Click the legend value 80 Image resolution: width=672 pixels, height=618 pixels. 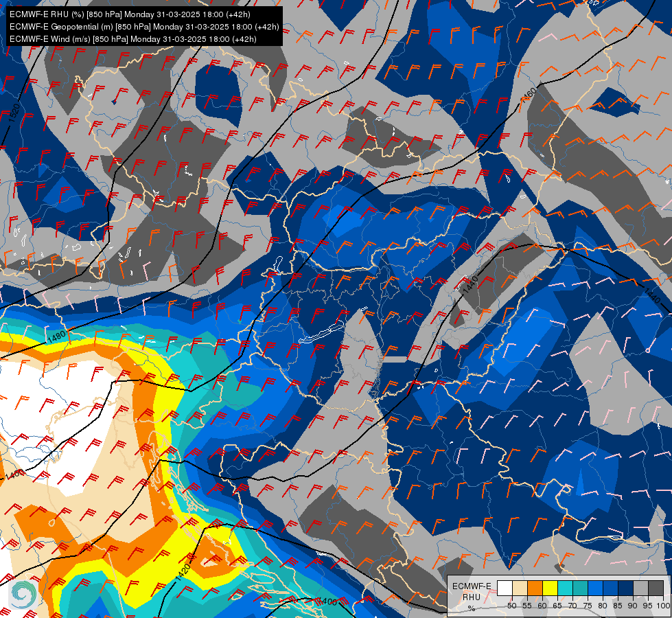pyautogui.click(x=603, y=606)
